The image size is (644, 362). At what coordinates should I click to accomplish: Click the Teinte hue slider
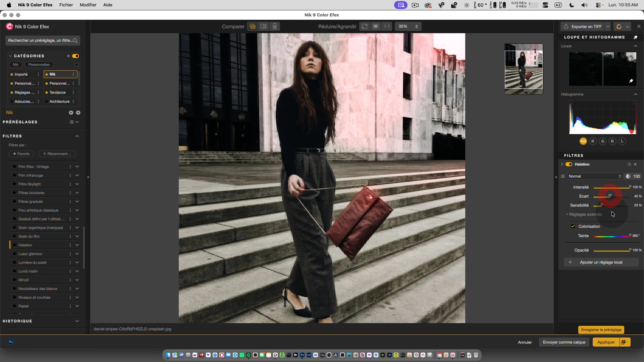click(x=612, y=236)
